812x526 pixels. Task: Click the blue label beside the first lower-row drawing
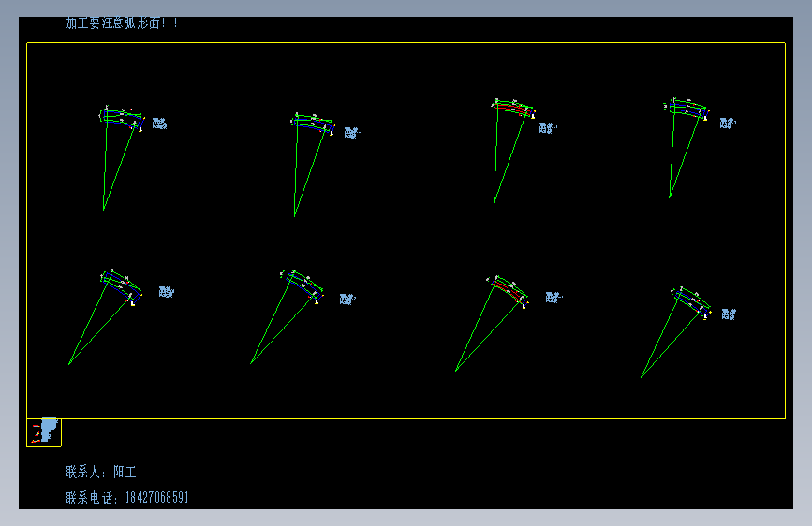(166, 292)
